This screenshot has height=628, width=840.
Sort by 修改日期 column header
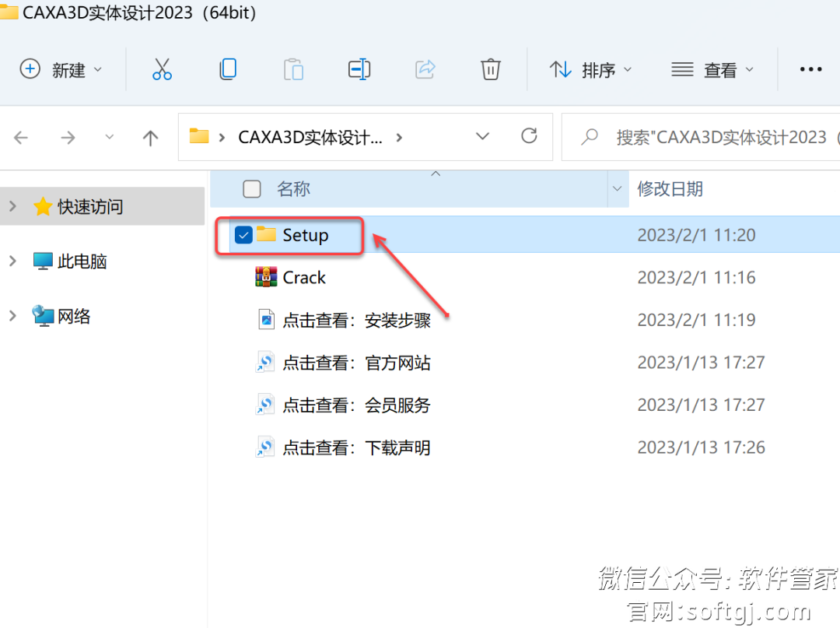point(670,188)
